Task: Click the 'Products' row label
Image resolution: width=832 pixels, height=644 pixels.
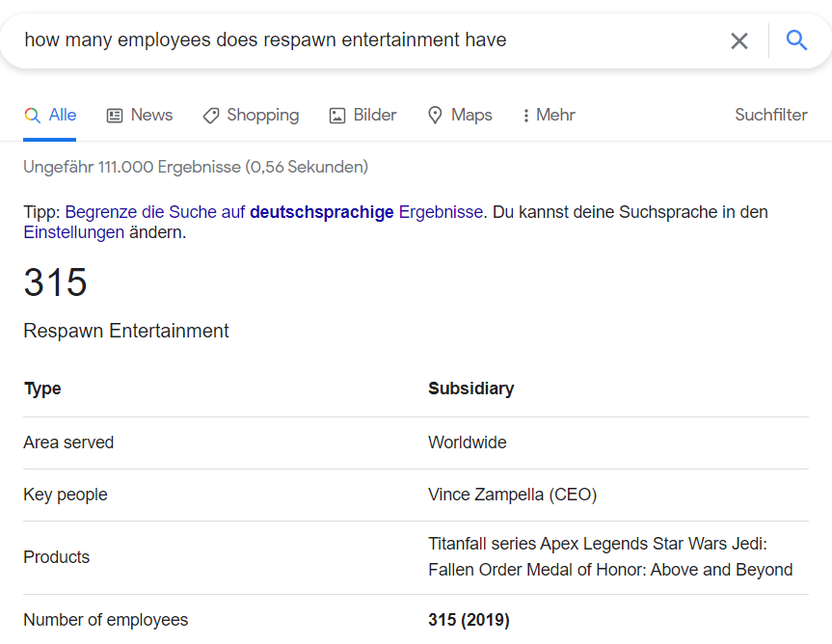Action: [x=56, y=557]
